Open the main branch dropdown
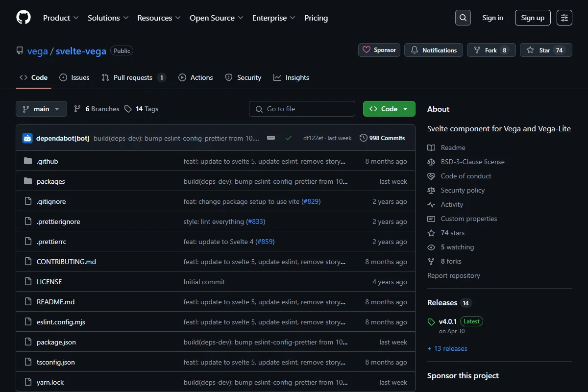 click(41, 109)
